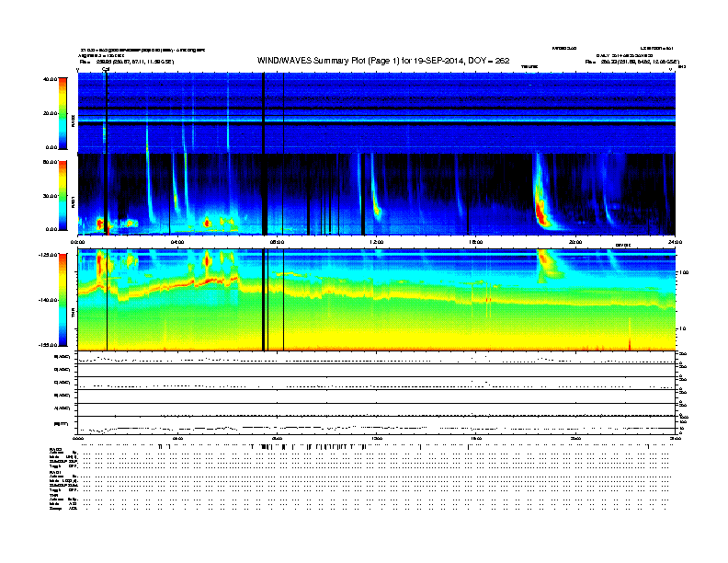Click the 30.00 value on RAD1 scale
This screenshot has width=728, height=563.
[51, 196]
